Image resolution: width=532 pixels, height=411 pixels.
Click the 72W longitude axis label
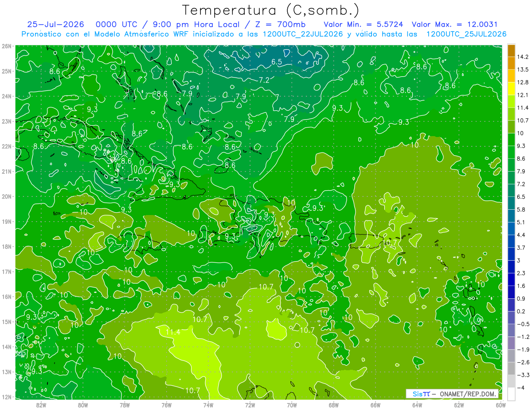point(250,404)
